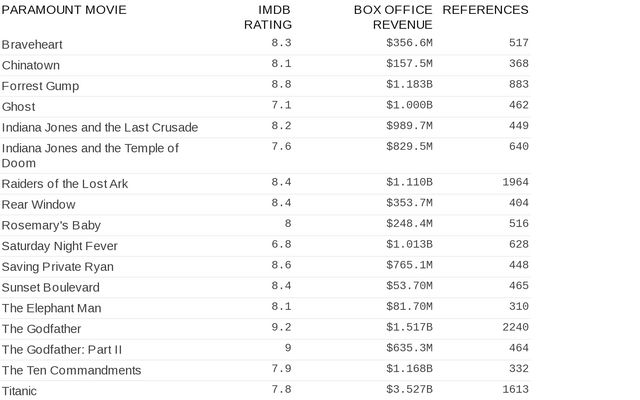This screenshot has height=400, width=640.
Task: Click the BOX OFFICE REVENUE header
Action: pyautogui.click(x=393, y=17)
